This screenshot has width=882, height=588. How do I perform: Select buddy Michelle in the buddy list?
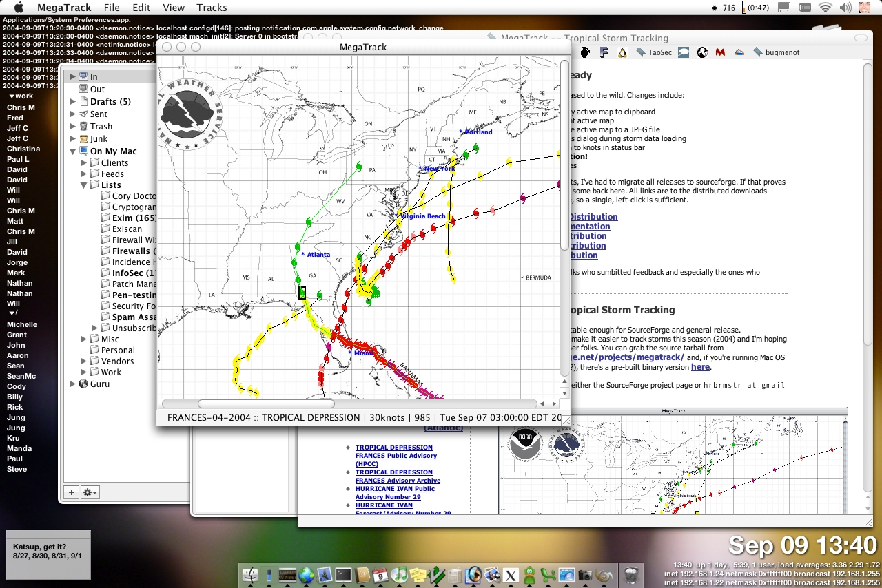tap(22, 324)
